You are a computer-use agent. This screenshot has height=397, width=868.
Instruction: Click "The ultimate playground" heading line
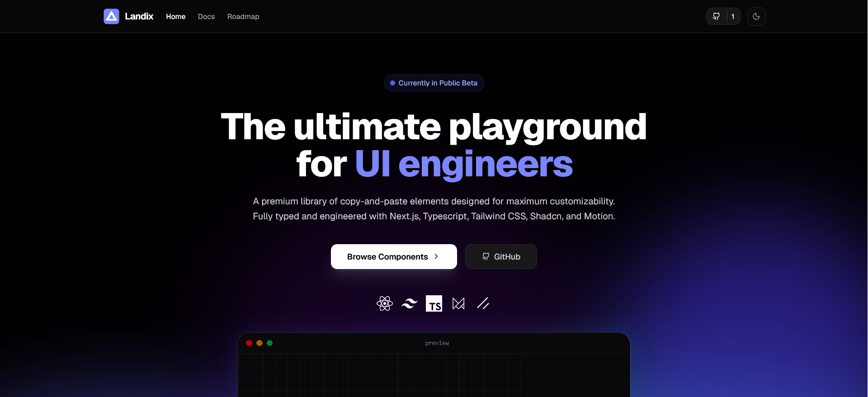point(434,128)
